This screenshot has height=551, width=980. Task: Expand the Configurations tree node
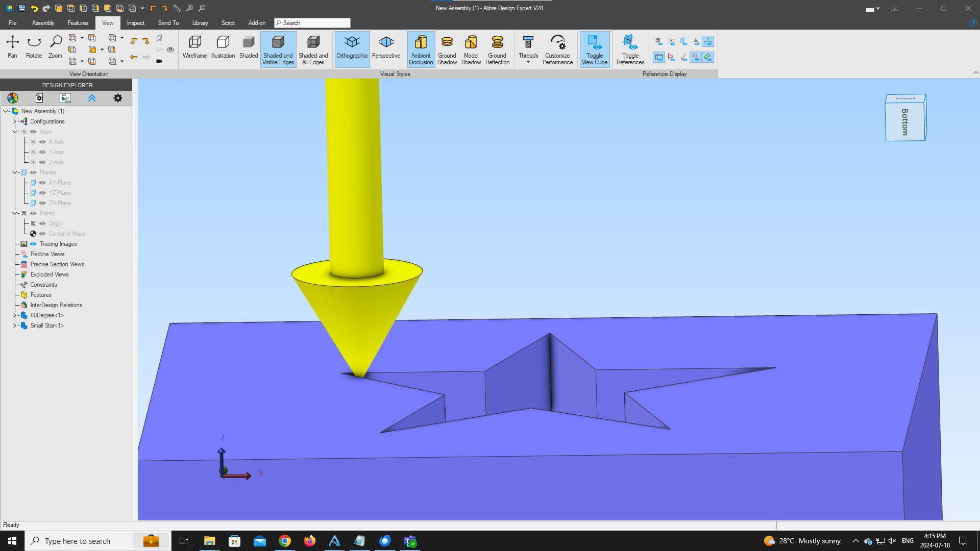tap(15, 121)
